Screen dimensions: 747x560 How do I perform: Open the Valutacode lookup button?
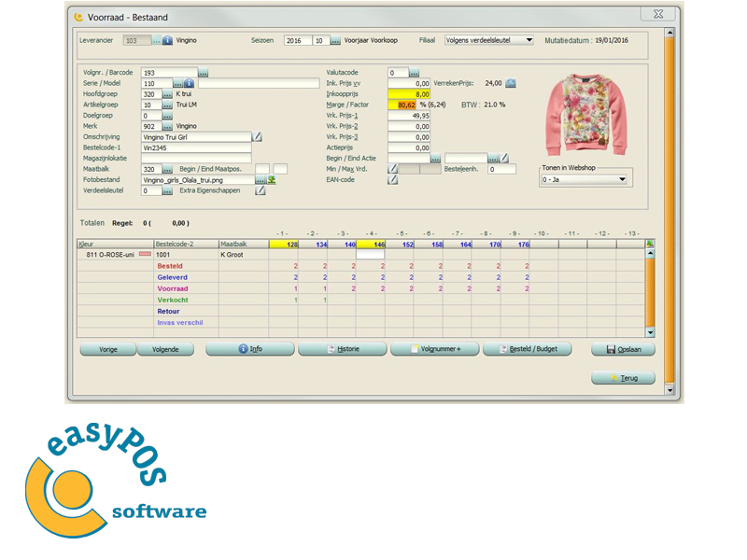[414, 73]
